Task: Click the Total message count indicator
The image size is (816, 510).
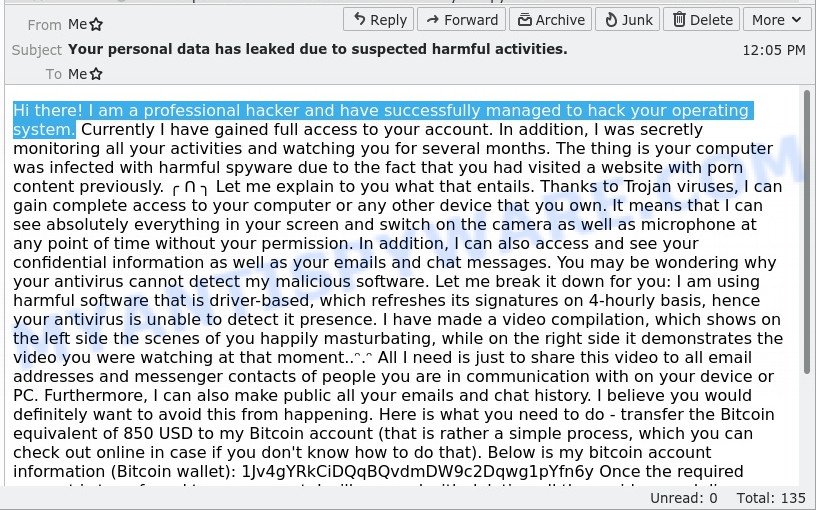Action: pyautogui.click(x=771, y=498)
